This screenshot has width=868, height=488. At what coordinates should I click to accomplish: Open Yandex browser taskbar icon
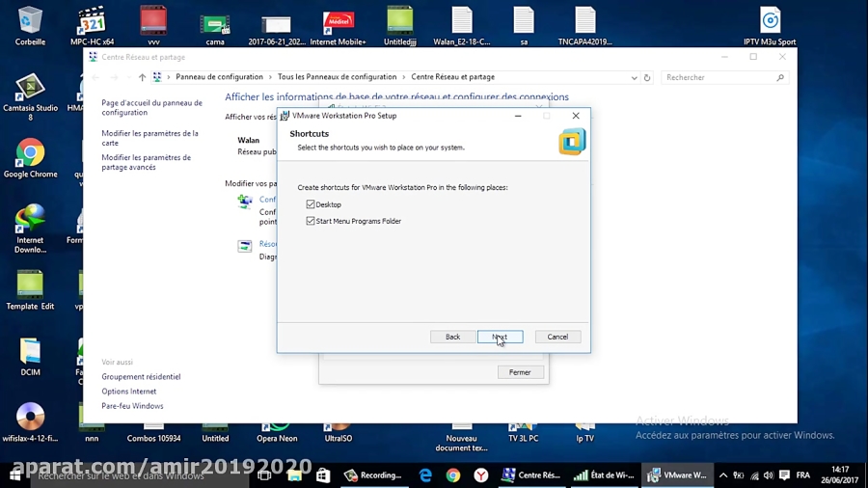pyautogui.click(x=480, y=474)
